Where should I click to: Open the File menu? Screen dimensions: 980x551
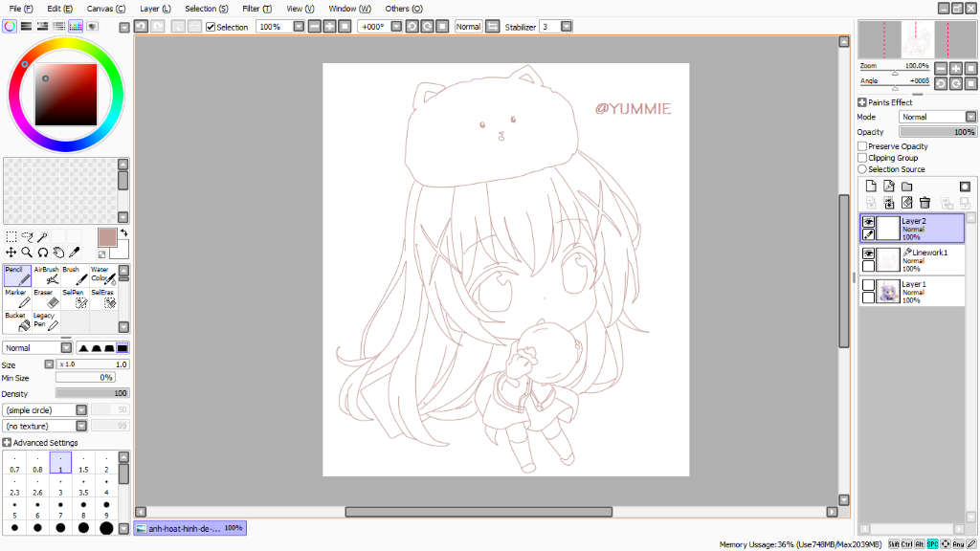(21, 9)
